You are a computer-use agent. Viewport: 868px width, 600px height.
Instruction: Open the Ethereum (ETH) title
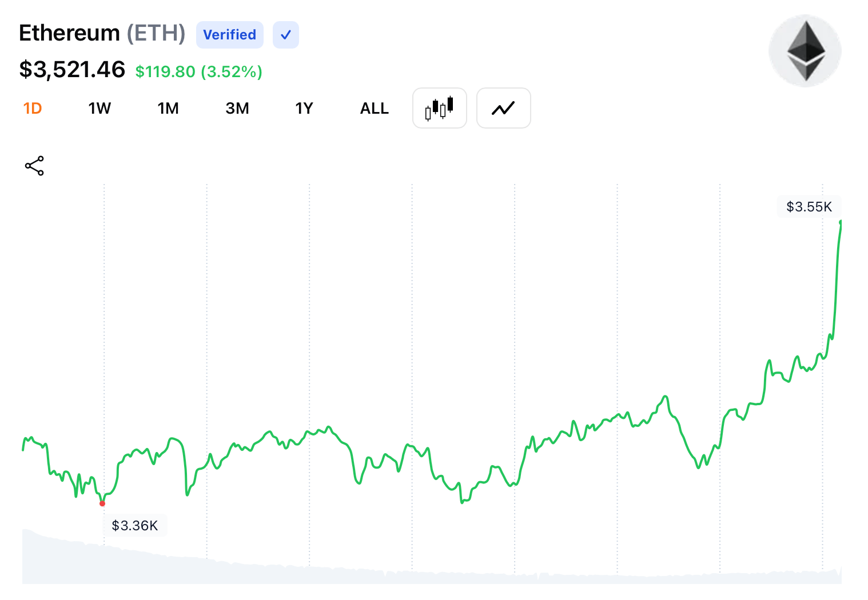click(102, 33)
